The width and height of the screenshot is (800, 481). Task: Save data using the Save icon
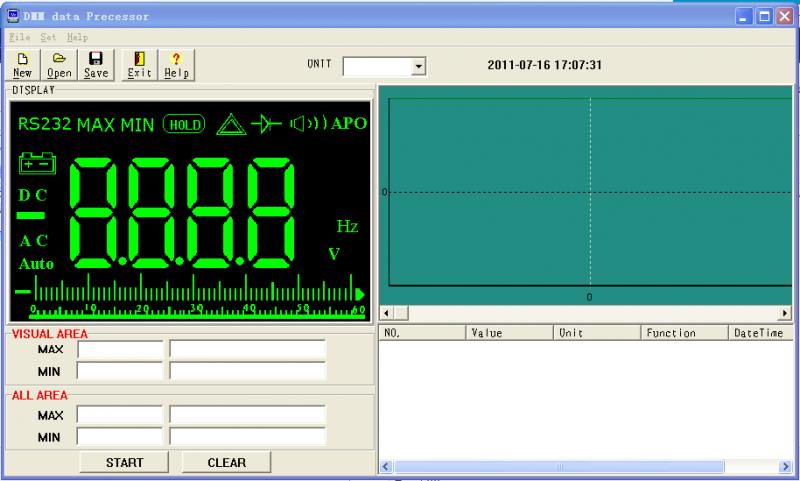coord(96,65)
